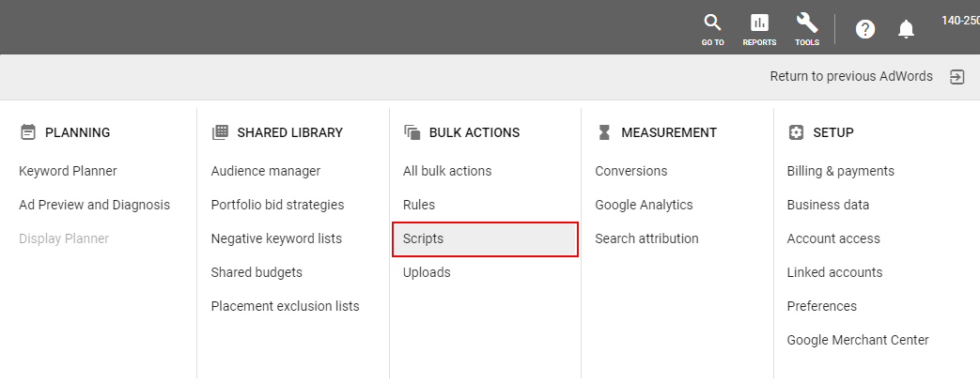Click the Planning calendar icon
Image resolution: width=980 pixels, height=384 pixels.
tap(28, 132)
